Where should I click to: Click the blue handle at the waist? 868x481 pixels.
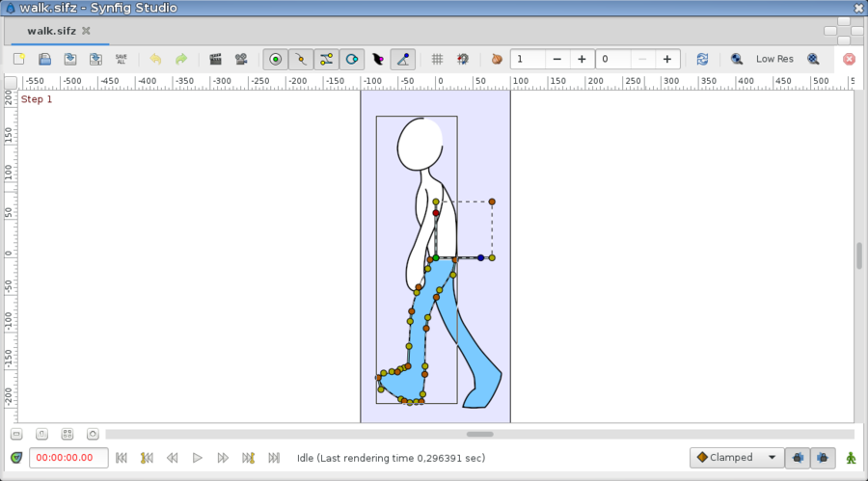tap(480, 258)
